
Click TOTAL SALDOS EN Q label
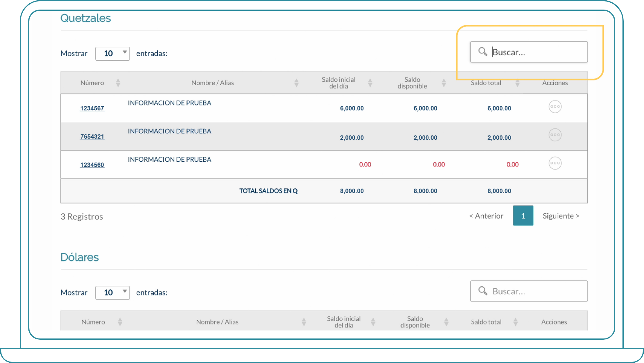coord(268,191)
